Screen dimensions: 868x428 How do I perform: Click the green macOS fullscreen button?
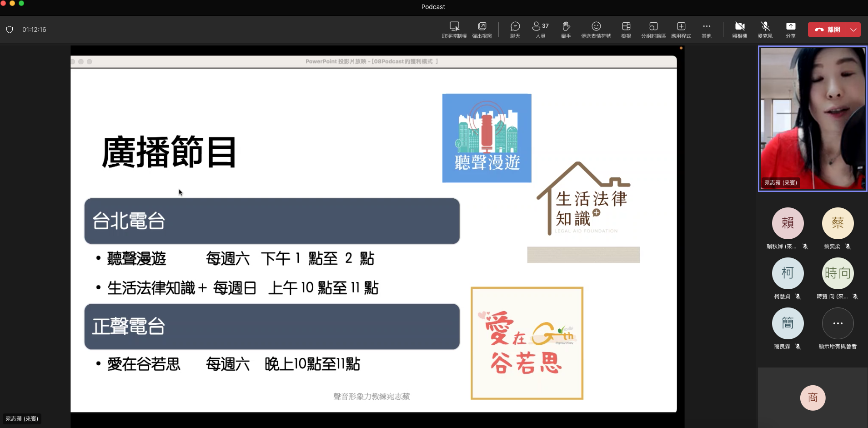pos(21,3)
